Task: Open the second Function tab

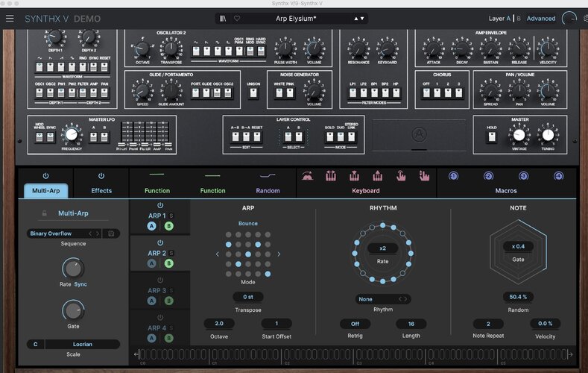Action: [212, 191]
